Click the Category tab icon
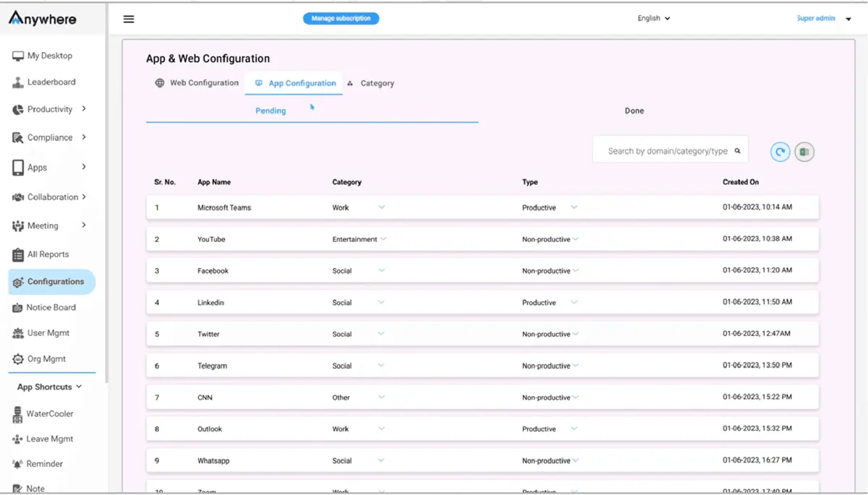Image resolution: width=868 pixels, height=495 pixels. pyautogui.click(x=350, y=84)
